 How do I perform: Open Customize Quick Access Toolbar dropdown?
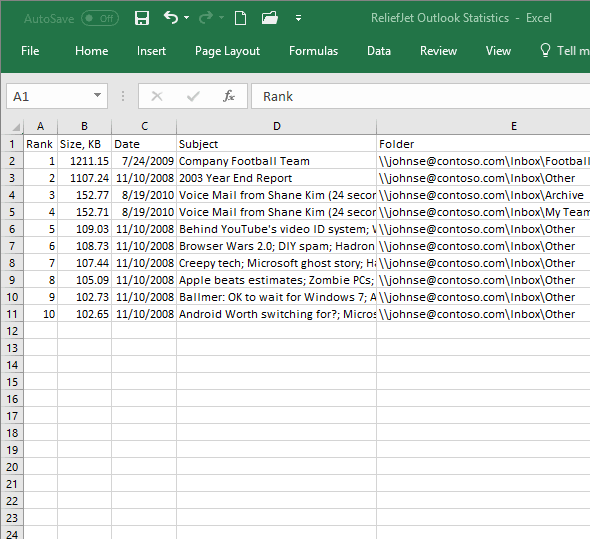tap(298, 18)
